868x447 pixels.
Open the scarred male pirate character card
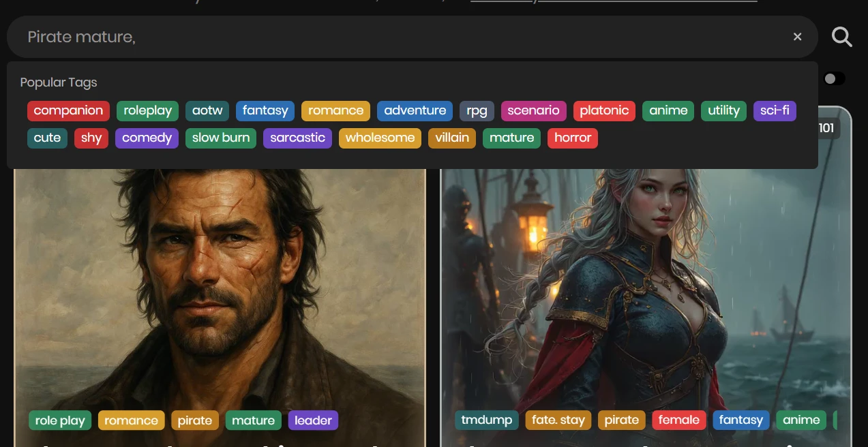pyautogui.click(x=220, y=286)
